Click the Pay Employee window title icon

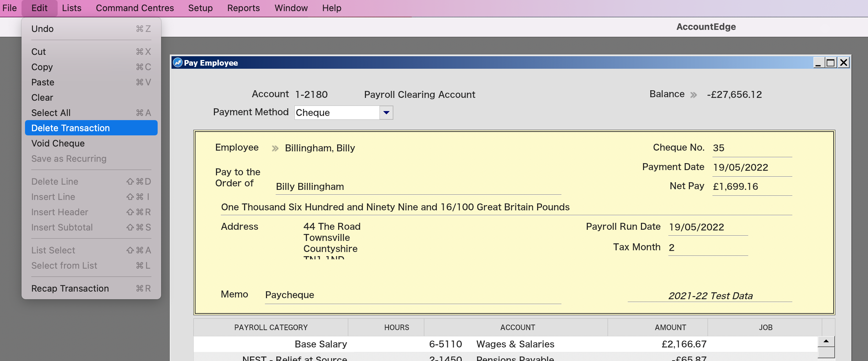(177, 63)
